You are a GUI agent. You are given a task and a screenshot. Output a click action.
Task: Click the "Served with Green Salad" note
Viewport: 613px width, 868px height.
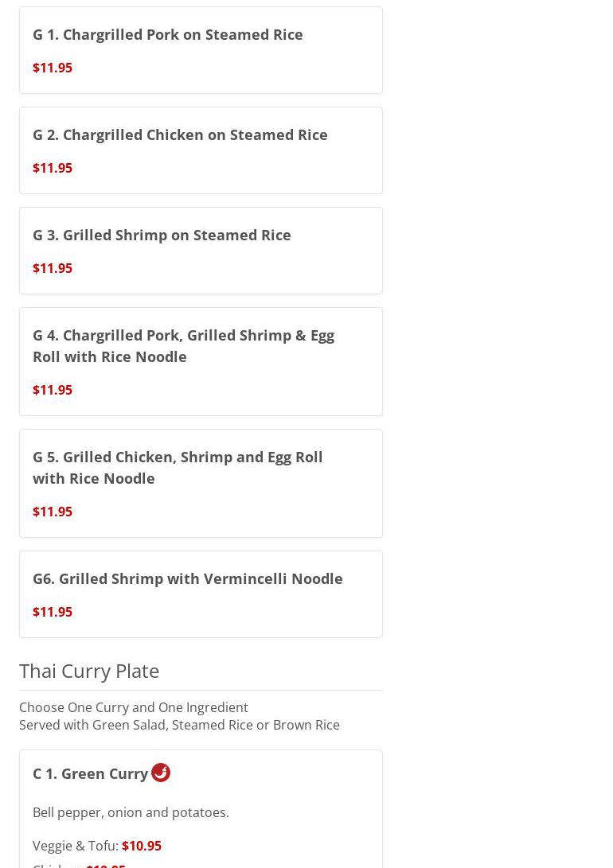179,725
